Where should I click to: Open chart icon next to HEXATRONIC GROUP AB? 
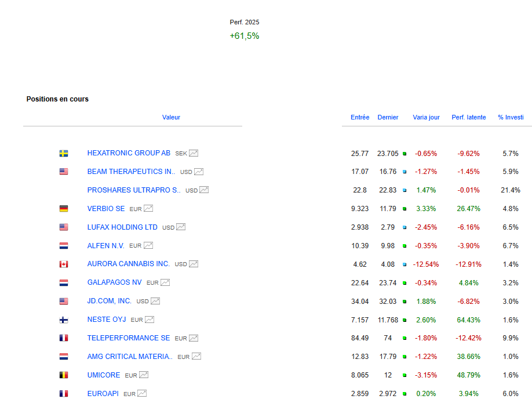194,153
